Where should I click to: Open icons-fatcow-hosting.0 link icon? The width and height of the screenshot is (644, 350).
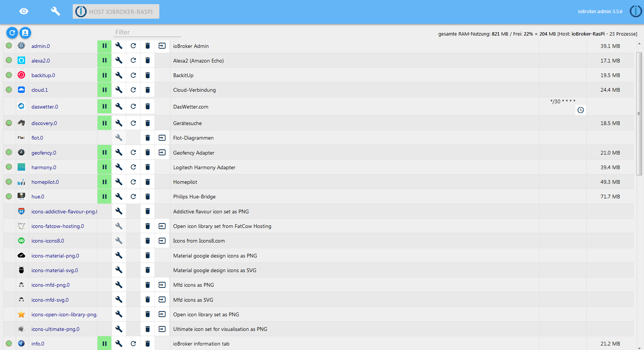(162, 226)
